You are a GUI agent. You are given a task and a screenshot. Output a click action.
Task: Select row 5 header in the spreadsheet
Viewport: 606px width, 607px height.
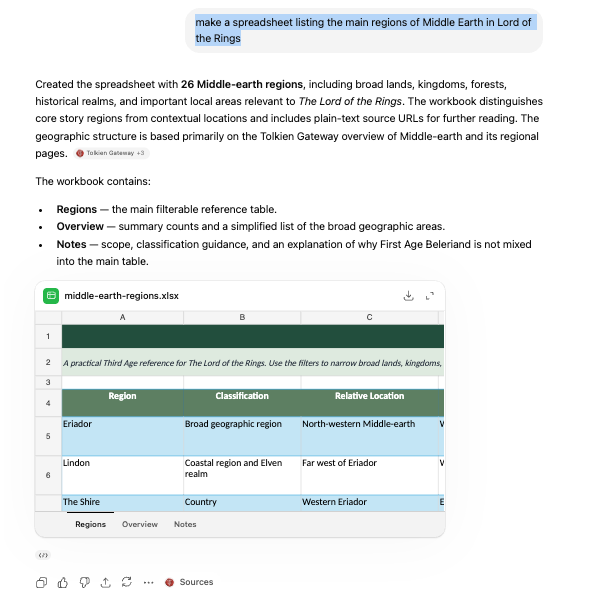pos(48,436)
